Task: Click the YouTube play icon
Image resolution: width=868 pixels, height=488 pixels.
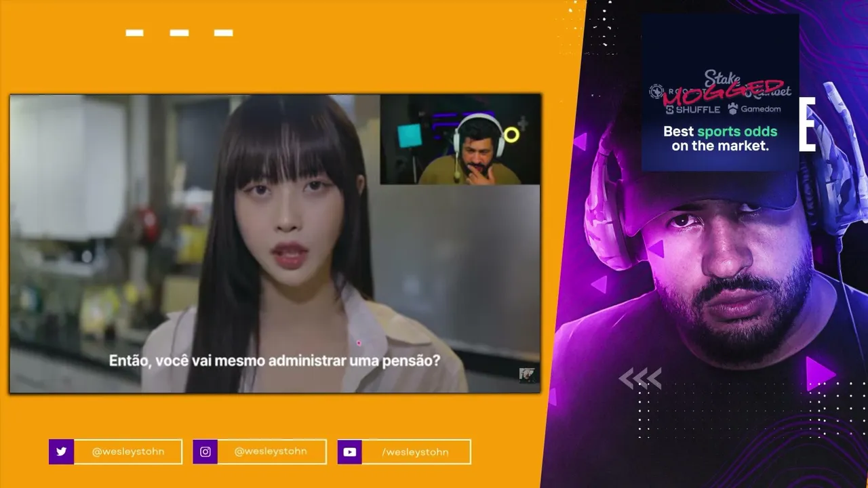Action: pos(349,452)
